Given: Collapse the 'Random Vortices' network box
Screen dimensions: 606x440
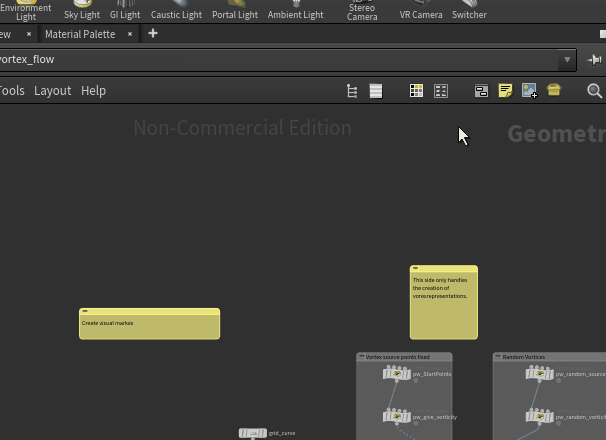Looking at the screenshot, I should click(498, 357).
